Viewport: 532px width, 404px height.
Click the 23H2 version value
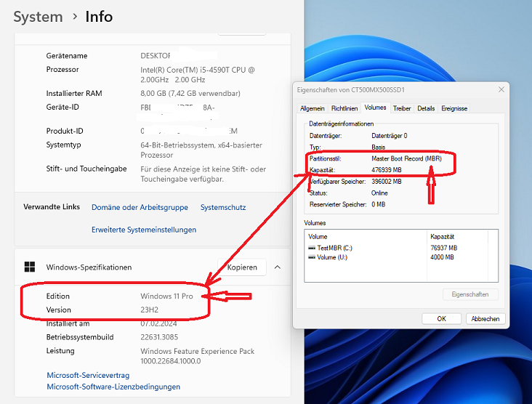[149, 310]
